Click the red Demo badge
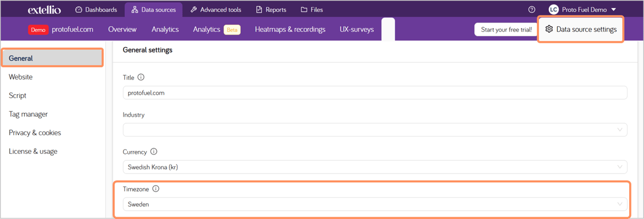 (38, 30)
